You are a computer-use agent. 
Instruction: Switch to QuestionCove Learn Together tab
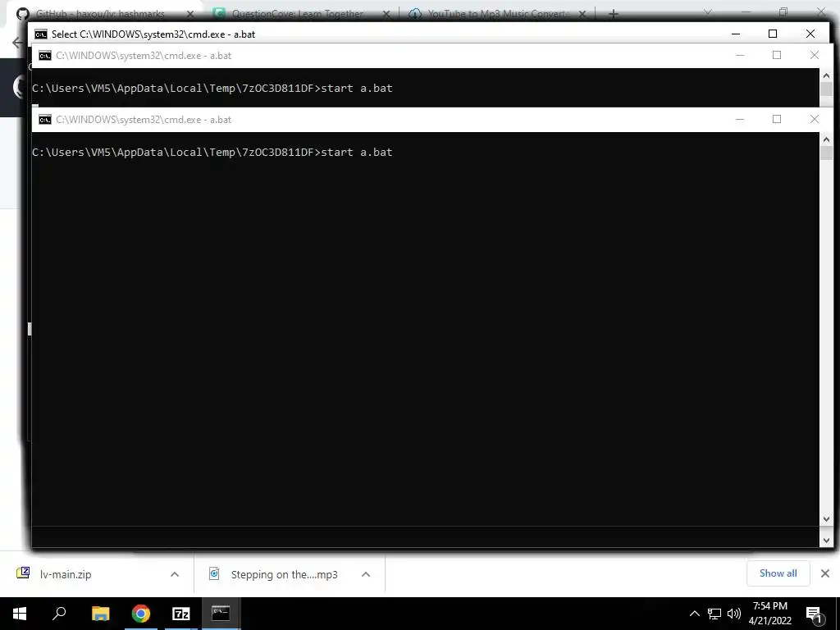tap(297, 14)
